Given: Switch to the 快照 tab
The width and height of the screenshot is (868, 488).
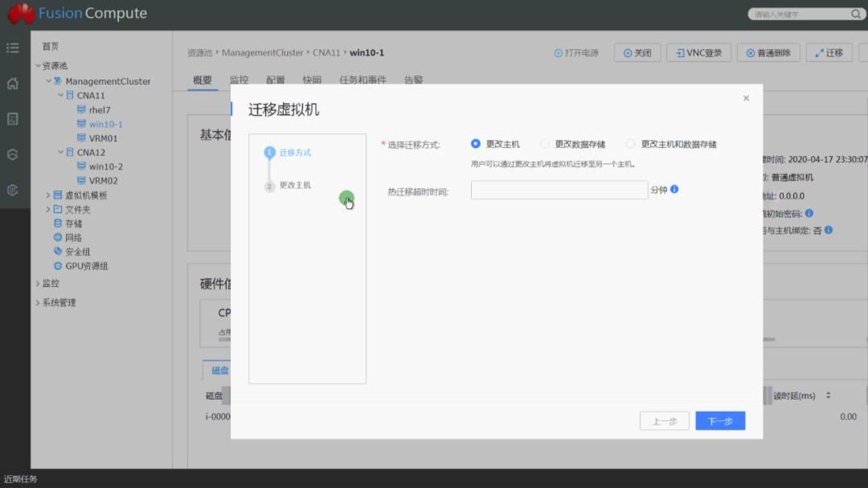Looking at the screenshot, I should [312, 80].
